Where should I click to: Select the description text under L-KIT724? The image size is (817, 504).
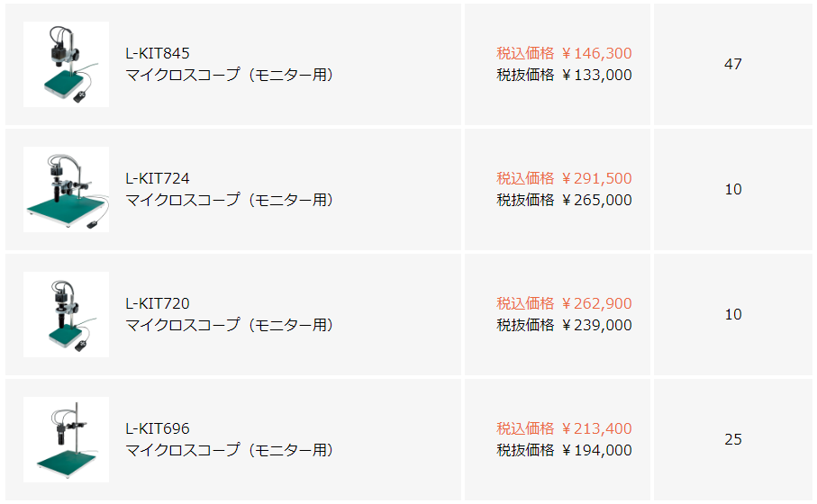click(229, 200)
